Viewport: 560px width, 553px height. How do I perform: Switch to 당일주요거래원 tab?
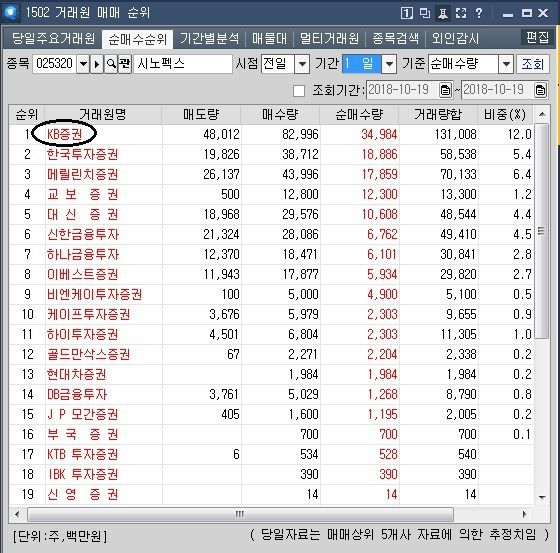pos(53,38)
